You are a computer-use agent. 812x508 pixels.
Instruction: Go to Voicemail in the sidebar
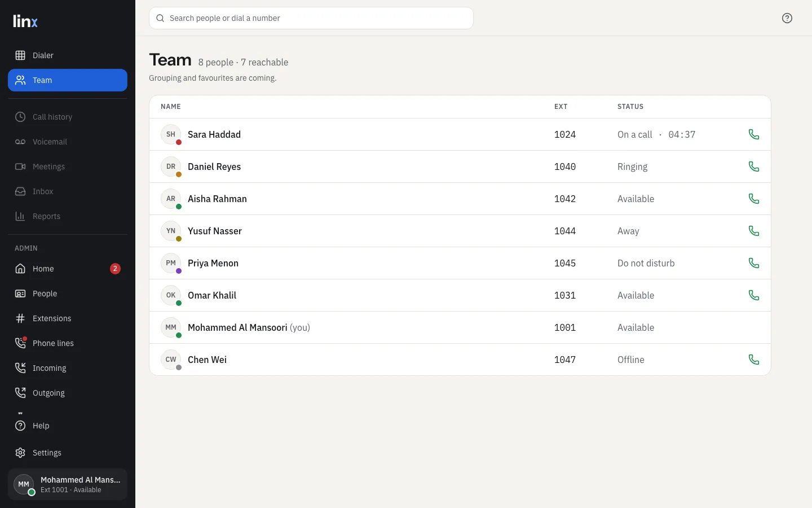pyautogui.click(x=68, y=142)
